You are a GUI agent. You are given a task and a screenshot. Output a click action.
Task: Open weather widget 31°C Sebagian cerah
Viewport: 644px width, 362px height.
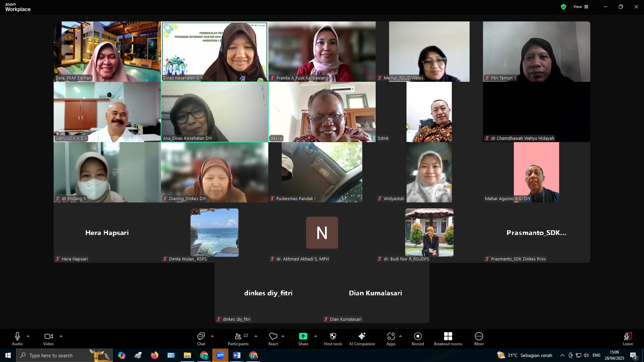(x=525, y=355)
